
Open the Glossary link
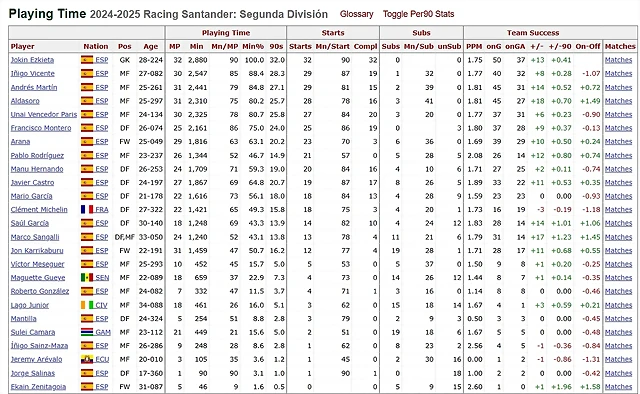pyautogui.click(x=357, y=14)
